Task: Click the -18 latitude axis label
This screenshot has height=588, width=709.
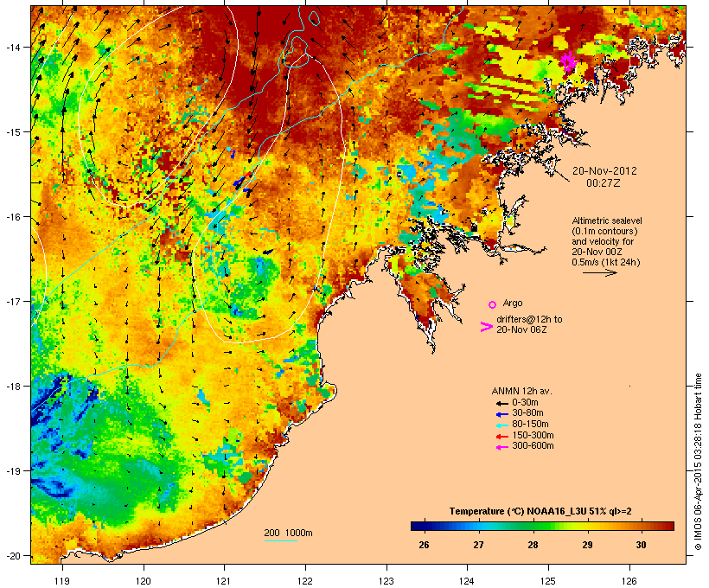Action: point(12,386)
